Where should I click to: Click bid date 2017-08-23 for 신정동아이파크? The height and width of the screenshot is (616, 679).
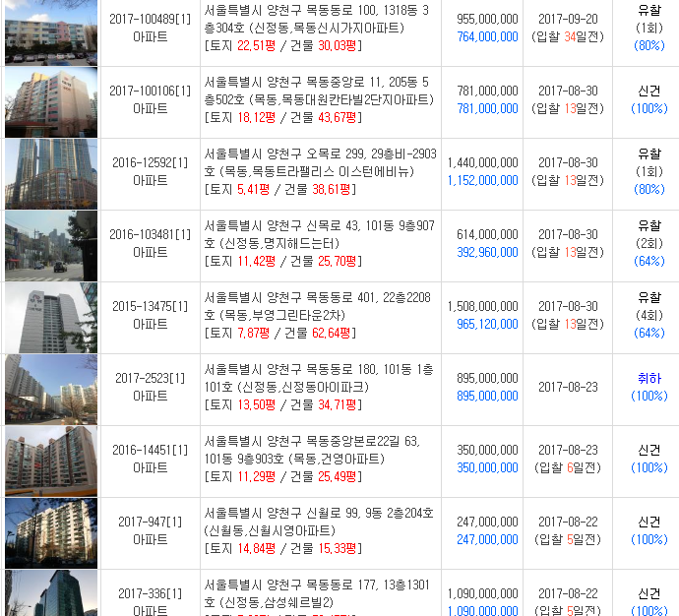tap(568, 387)
